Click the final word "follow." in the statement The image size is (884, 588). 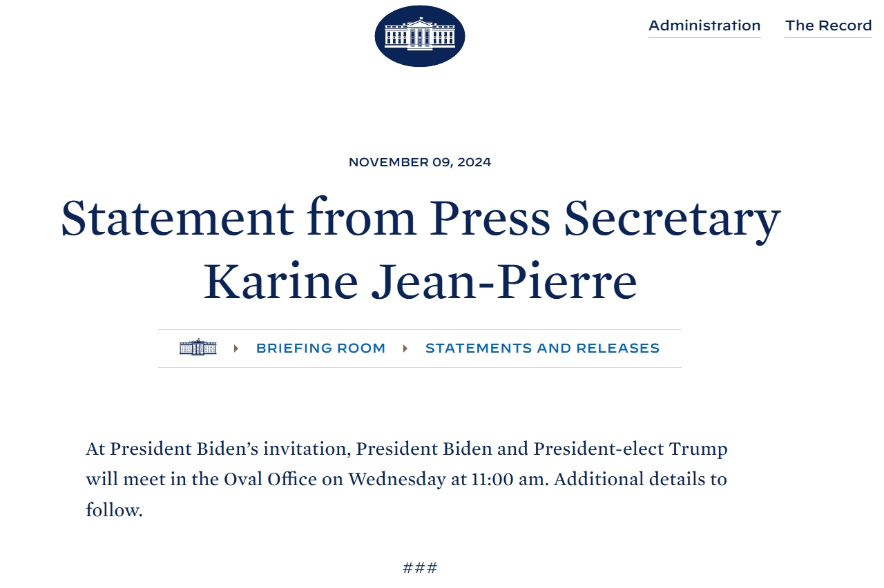114,510
